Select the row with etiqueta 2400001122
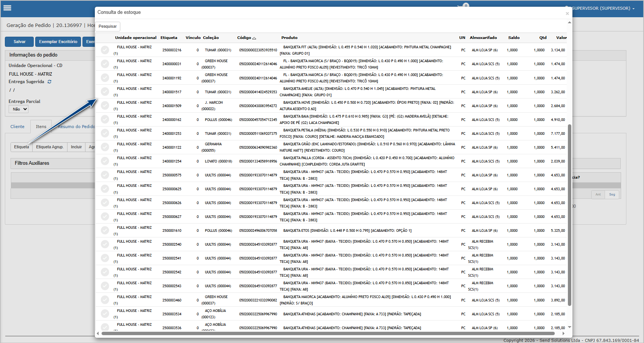Screen dimensions: 644x343 point(105,147)
